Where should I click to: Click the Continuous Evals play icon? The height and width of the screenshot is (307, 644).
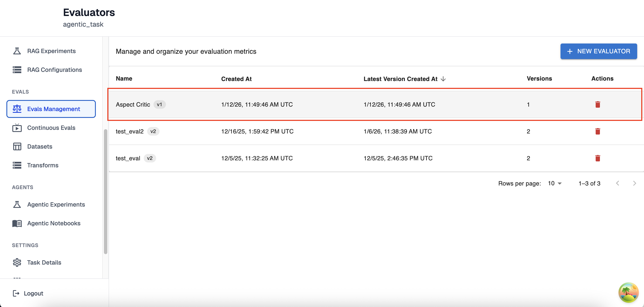[17, 128]
